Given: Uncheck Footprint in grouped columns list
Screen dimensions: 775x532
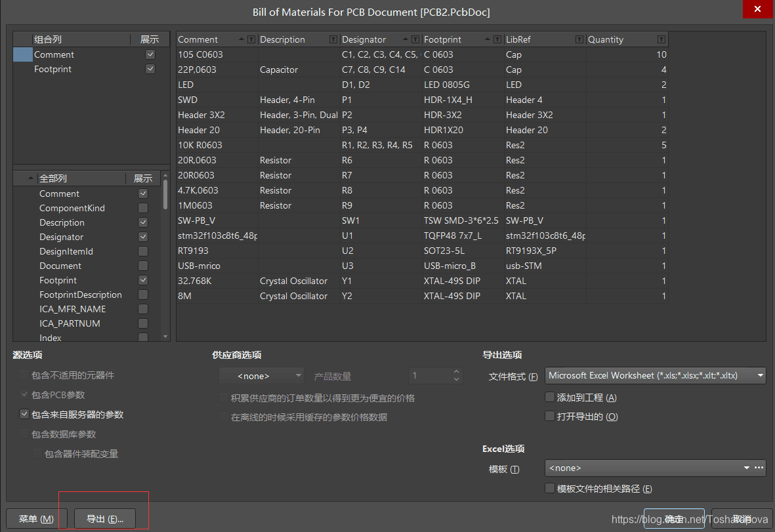Looking at the screenshot, I should (x=150, y=69).
